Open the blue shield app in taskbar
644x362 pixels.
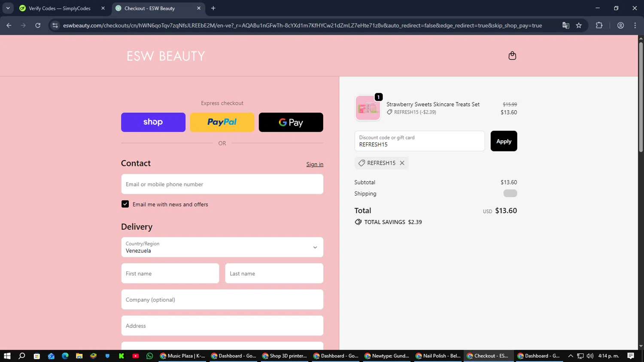click(107, 356)
